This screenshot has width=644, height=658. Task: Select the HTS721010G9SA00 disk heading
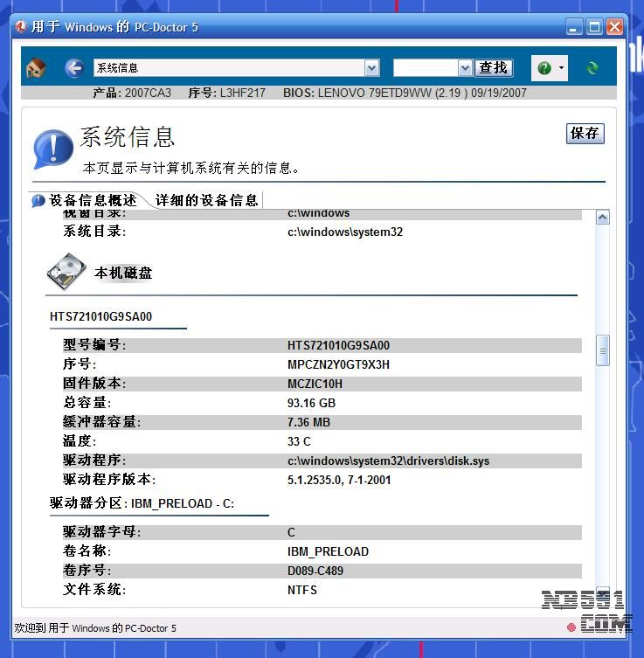tap(101, 316)
